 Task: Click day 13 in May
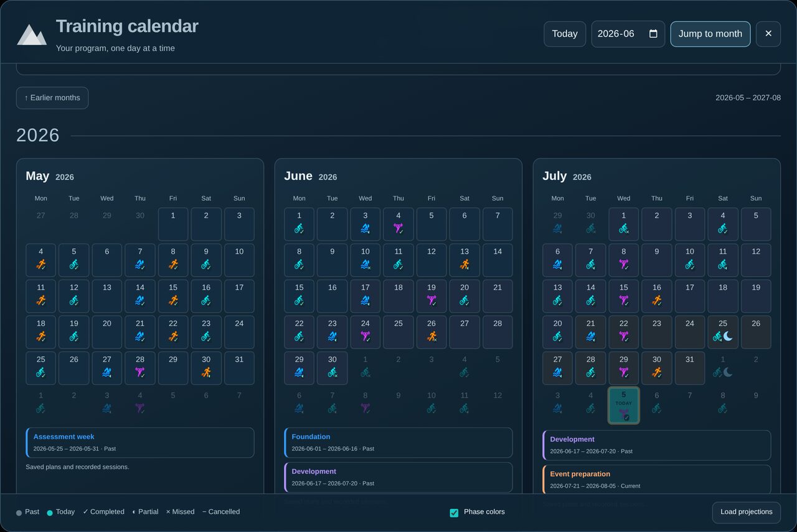coord(106,296)
